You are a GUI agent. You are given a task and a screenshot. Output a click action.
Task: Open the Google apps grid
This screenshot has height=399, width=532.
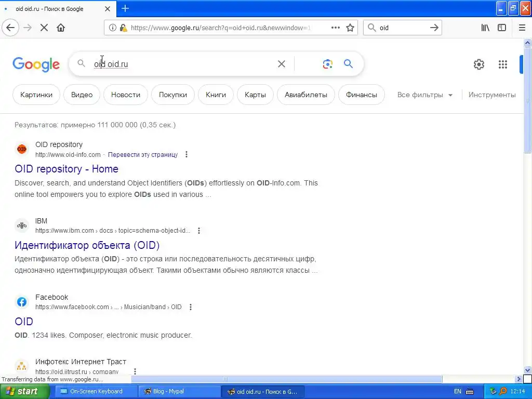tap(502, 64)
